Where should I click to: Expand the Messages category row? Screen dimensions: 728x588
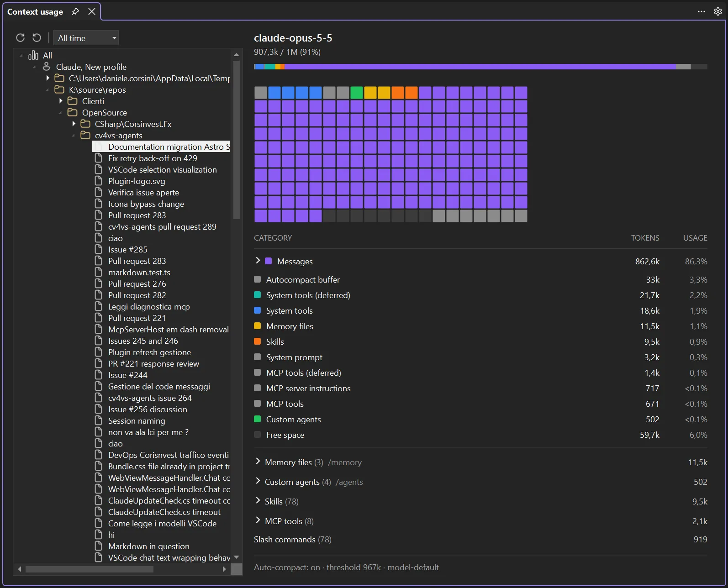[258, 261]
